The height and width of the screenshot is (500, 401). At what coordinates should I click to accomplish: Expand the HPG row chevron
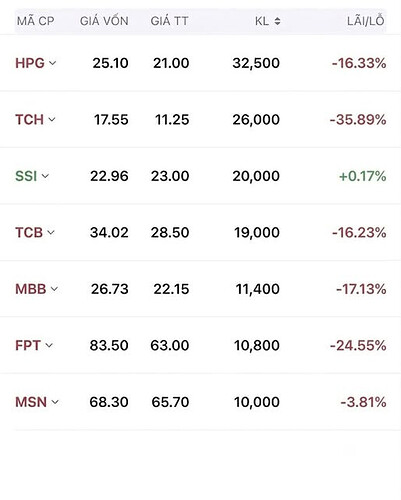[x=52, y=63]
